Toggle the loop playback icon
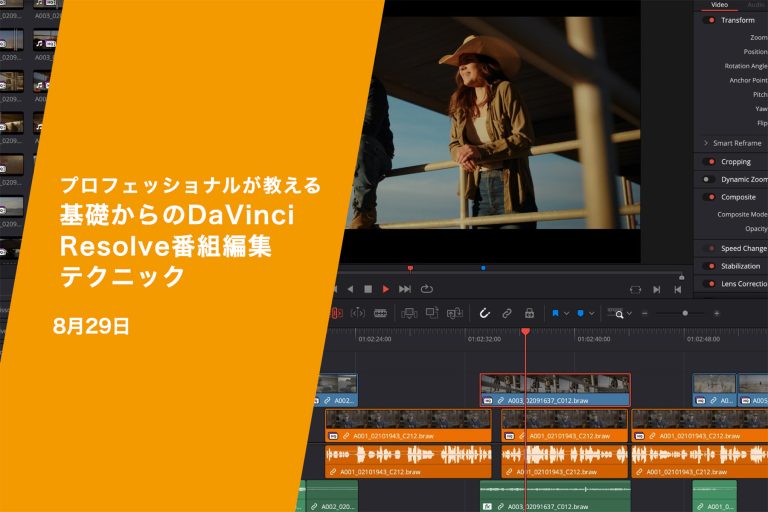768x512 pixels. click(x=427, y=289)
